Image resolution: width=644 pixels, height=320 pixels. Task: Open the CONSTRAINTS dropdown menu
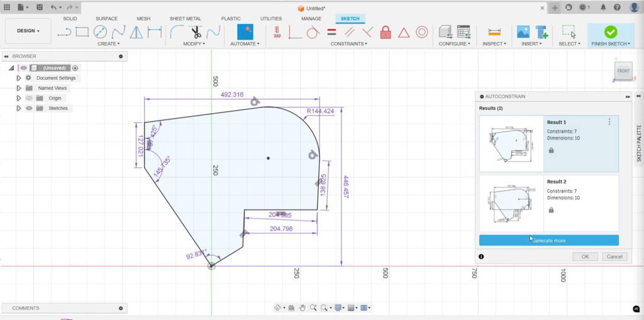pos(349,44)
